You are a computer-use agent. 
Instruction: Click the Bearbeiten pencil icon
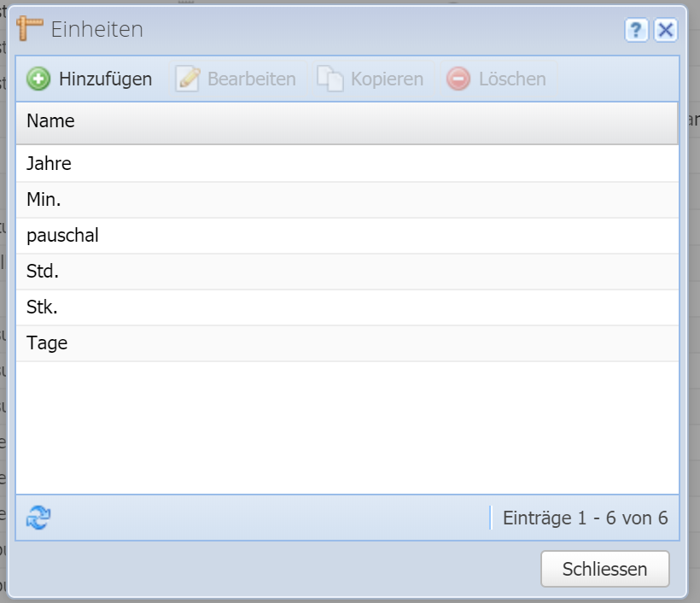(x=187, y=79)
